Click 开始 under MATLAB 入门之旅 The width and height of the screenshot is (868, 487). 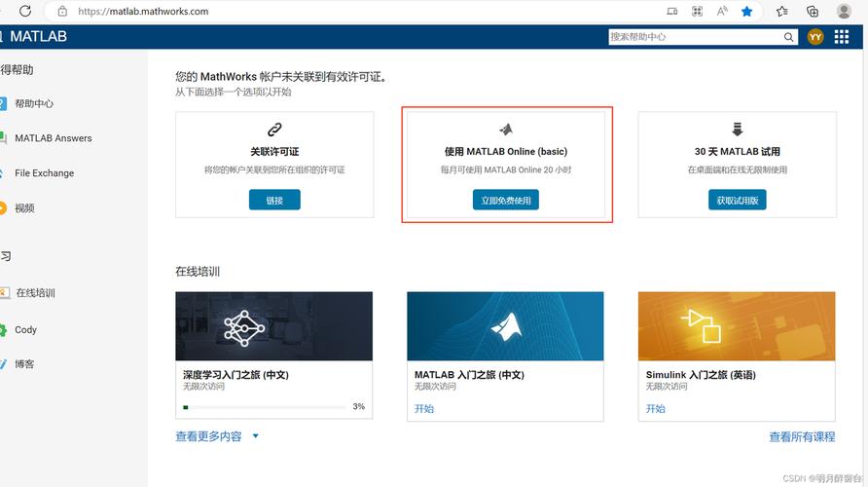tap(424, 409)
